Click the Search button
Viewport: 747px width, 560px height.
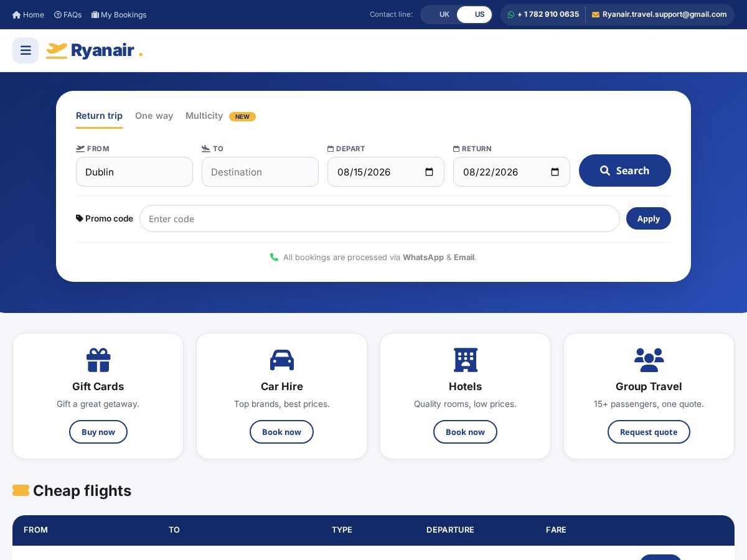[625, 170]
